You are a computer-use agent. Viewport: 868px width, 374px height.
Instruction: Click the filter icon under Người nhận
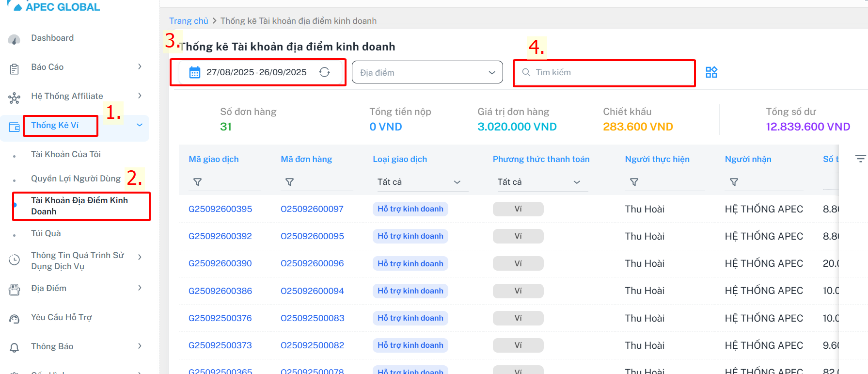[x=734, y=182]
